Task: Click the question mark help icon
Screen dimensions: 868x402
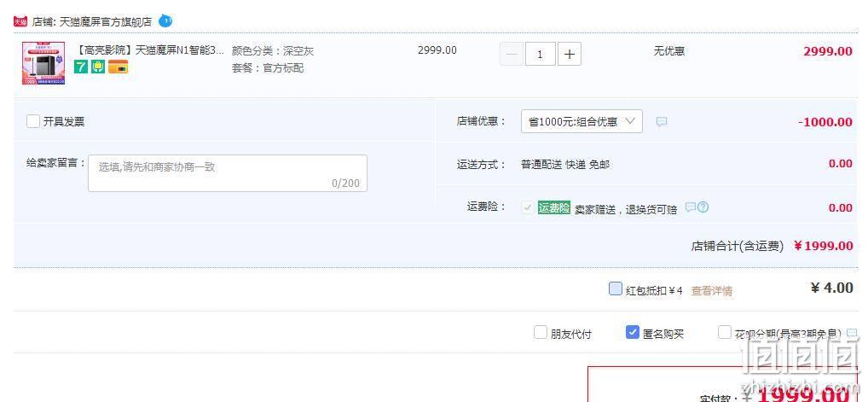Action: coord(703,207)
